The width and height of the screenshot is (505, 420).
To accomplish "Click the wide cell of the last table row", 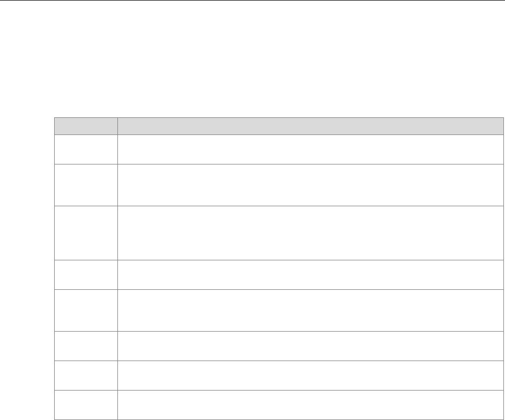I will [x=311, y=404].
